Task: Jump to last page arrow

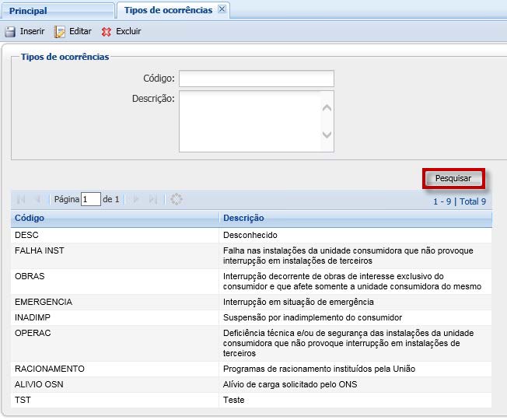Action: (153, 199)
